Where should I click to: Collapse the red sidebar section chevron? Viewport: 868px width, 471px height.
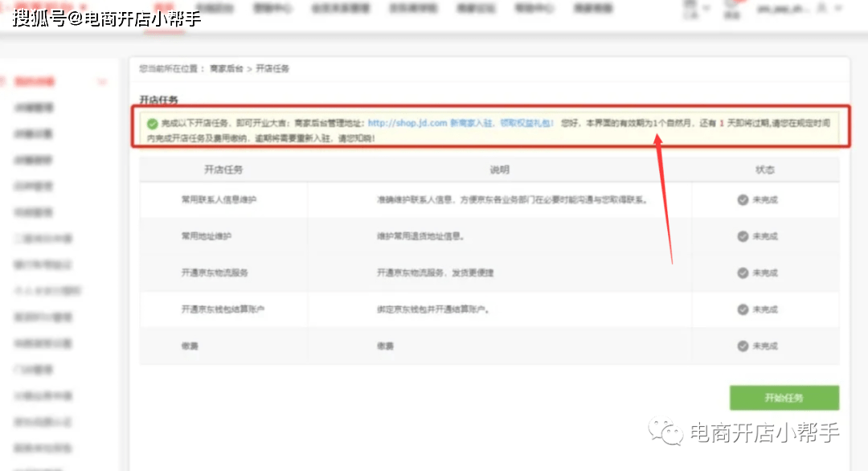102,82
